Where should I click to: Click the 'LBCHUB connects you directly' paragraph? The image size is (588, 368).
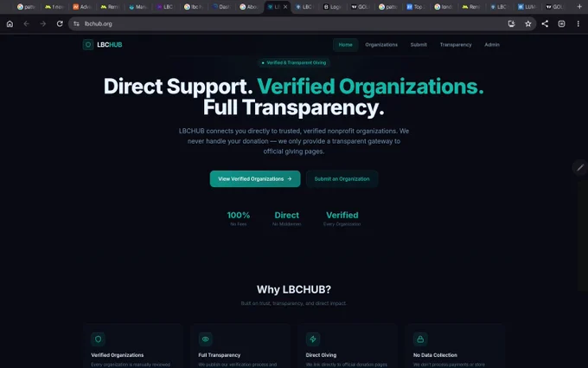pyautogui.click(x=294, y=141)
